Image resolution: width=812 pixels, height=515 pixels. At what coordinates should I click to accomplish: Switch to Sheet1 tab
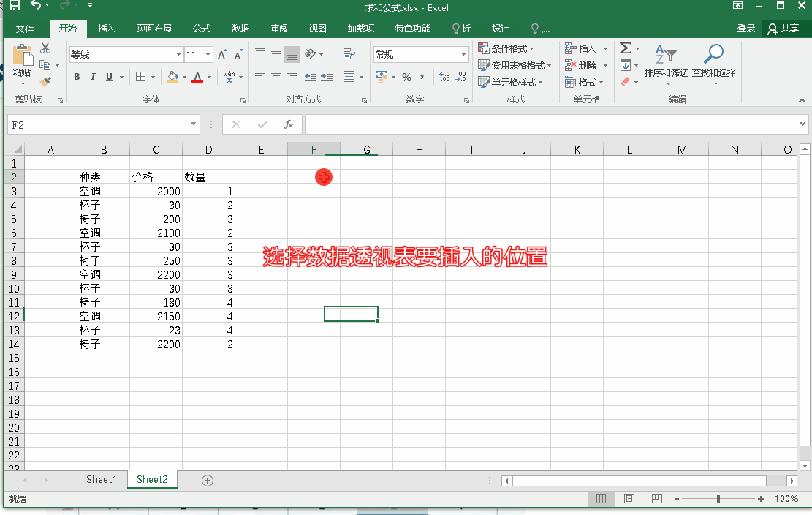click(x=101, y=480)
